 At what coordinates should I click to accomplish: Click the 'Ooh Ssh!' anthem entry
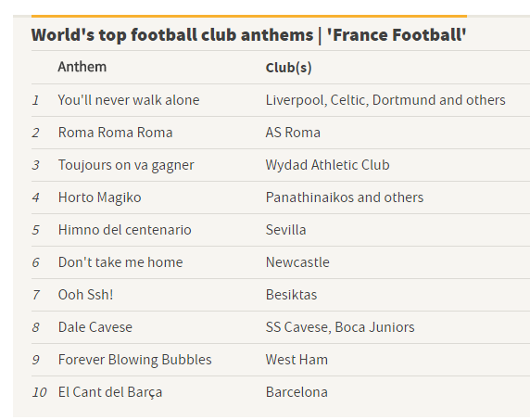[85, 295]
